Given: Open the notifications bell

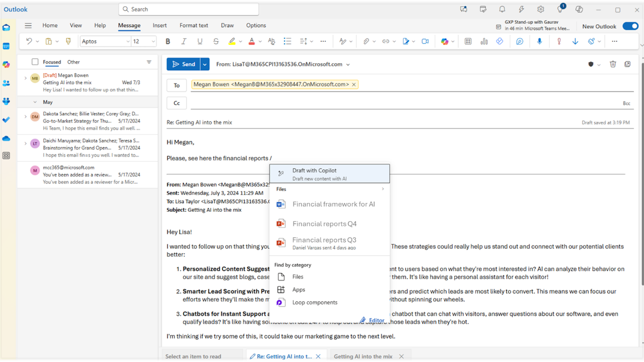Looking at the screenshot, I should [502, 9].
